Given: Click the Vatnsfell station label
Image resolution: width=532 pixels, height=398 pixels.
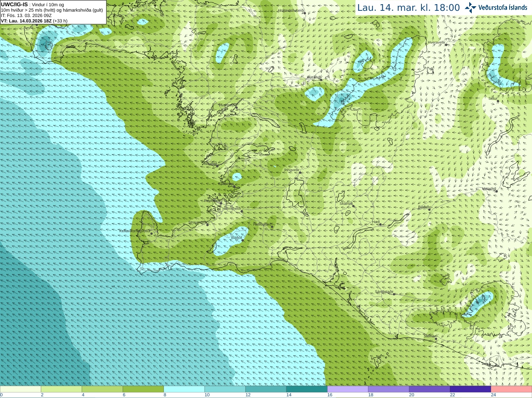Looking at the screenshot, I should pos(489,189).
